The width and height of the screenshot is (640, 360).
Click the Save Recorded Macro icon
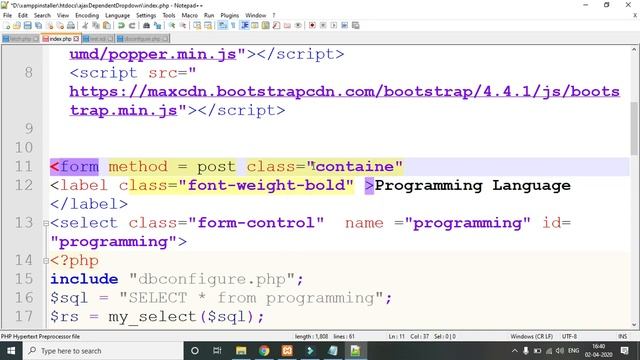(x=356, y=25)
